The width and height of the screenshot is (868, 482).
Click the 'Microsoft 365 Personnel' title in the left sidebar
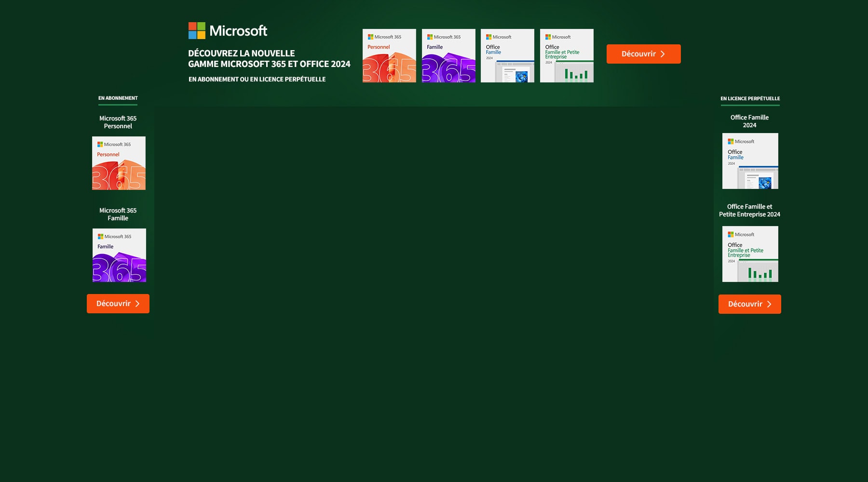(118, 122)
